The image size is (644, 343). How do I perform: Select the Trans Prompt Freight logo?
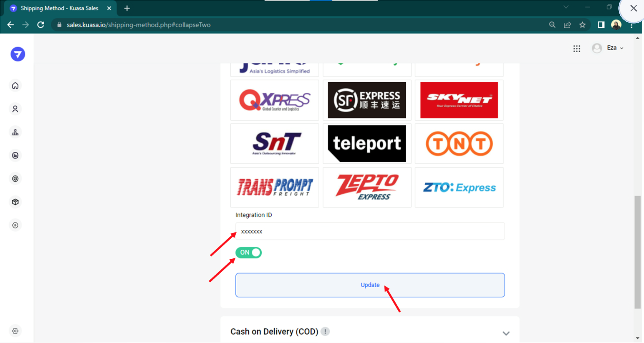tap(275, 187)
